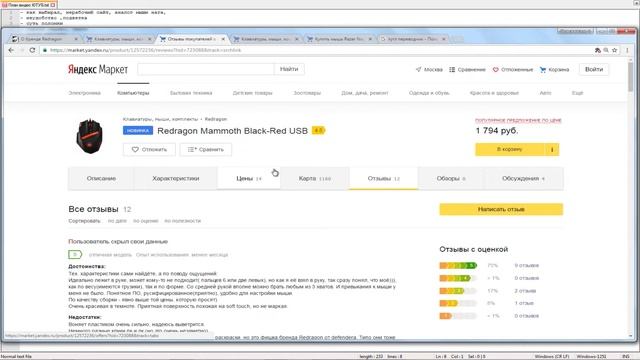Click the rating 5 badge in the first review

click(x=75, y=255)
